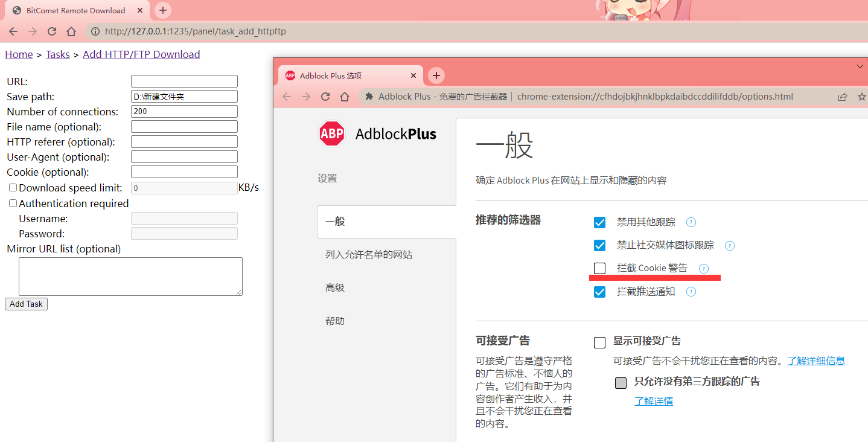Click the Password field
This screenshot has height=442, width=868.
pyautogui.click(x=184, y=234)
